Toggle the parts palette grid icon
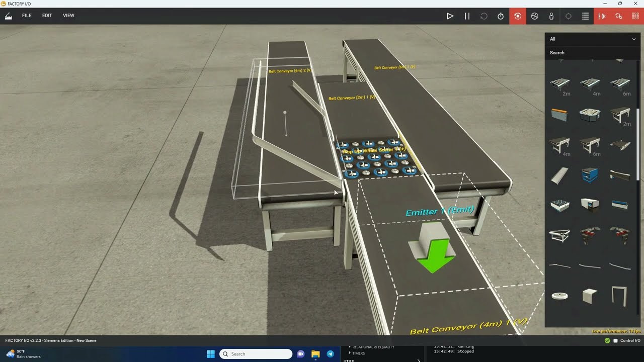 click(x=635, y=16)
